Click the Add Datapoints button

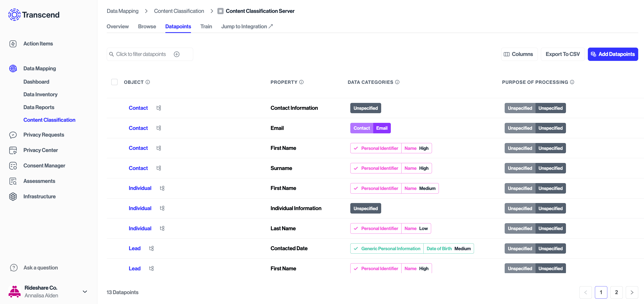tap(612, 54)
